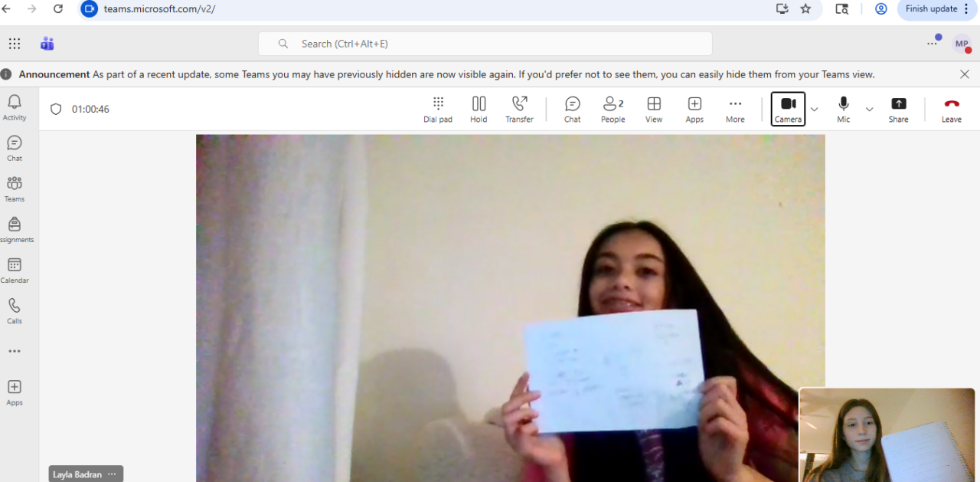Image resolution: width=980 pixels, height=482 pixels.
Task: Open Calls in the sidebar
Action: (x=15, y=311)
